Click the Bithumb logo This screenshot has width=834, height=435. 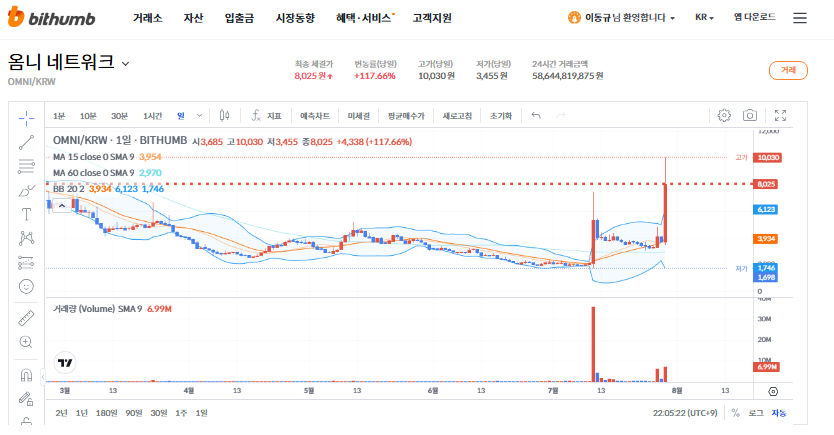tap(52, 18)
